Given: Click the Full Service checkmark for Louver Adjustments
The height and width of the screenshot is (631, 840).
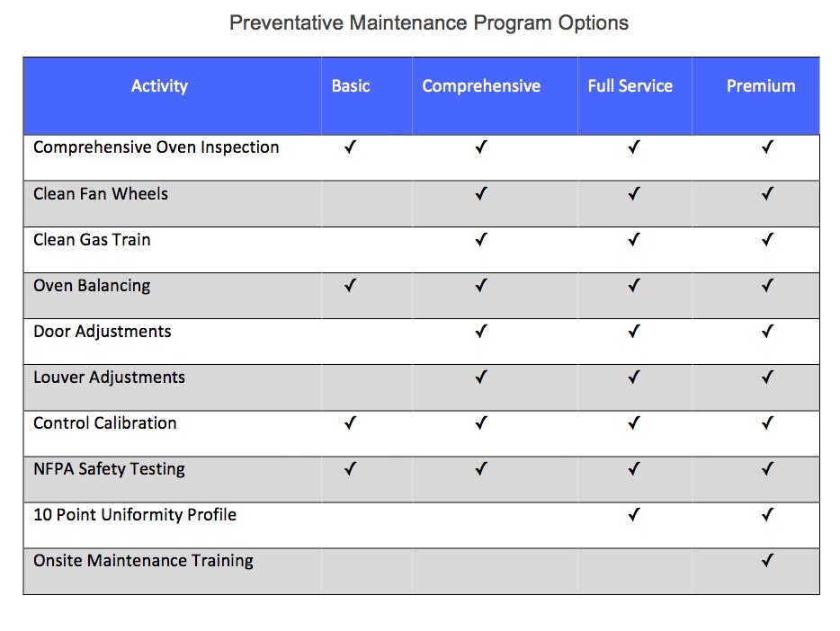Looking at the screenshot, I should click(x=634, y=378).
